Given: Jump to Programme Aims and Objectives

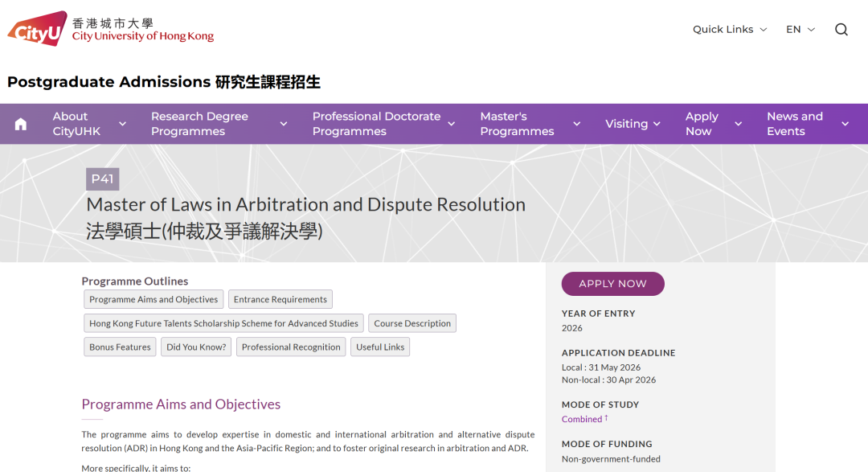Looking at the screenshot, I should click(x=154, y=299).
